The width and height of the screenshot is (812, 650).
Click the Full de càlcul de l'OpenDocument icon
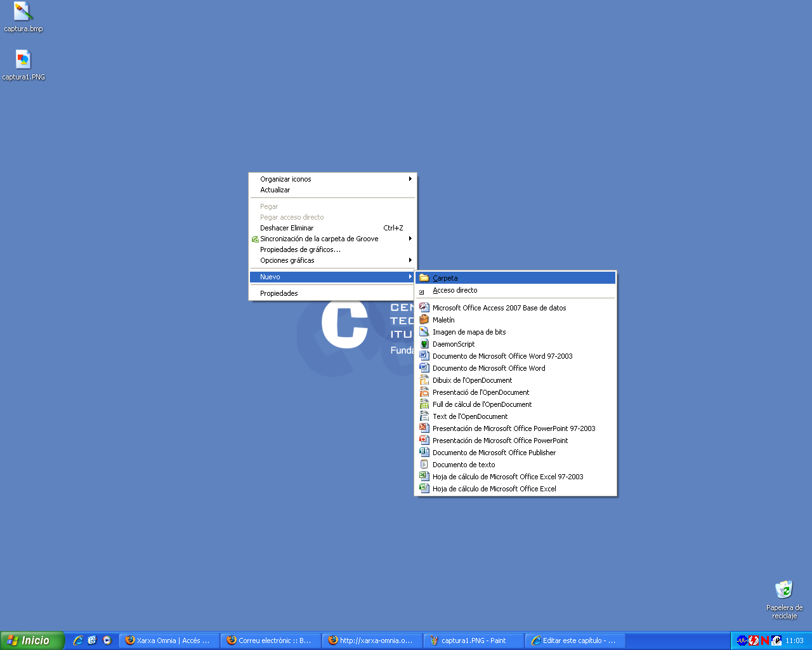(424, 404)
